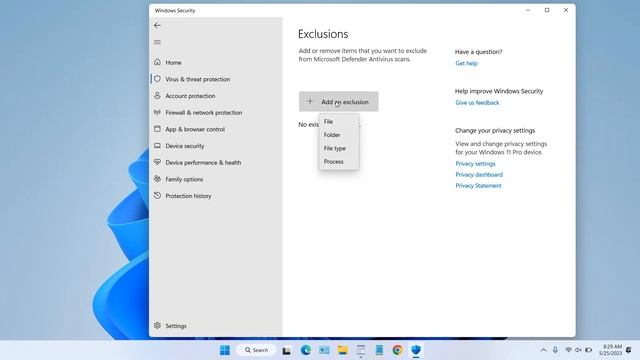
Task: Click the Home house icon
Action: (157, 62)
